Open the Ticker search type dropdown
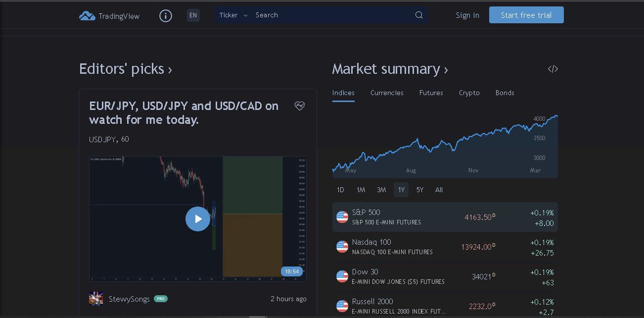 click(232, 15)
